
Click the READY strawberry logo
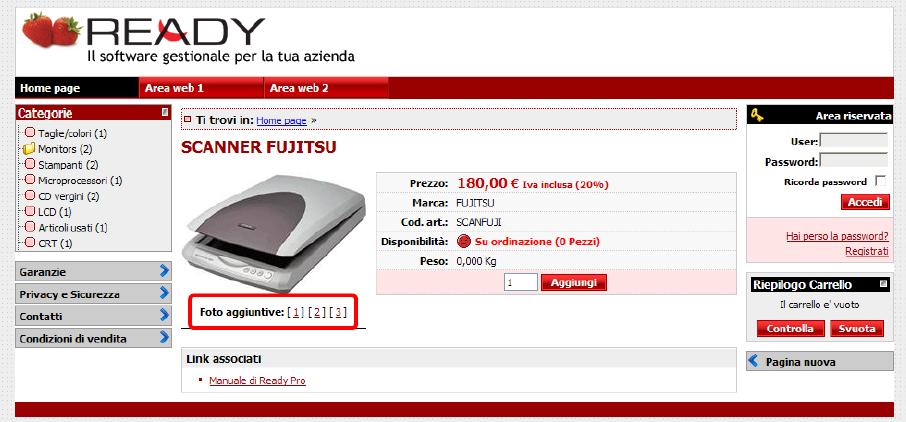[x=188, y=39]
